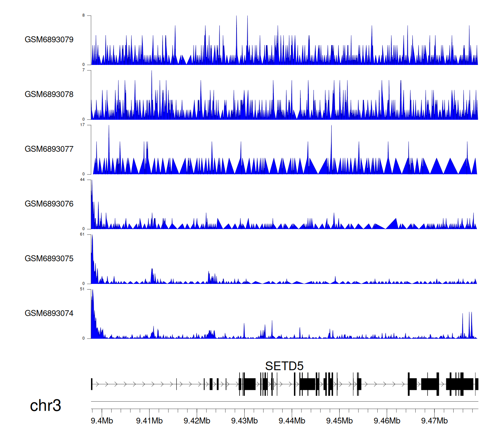Screen dimensions: 504x444
Task: Click the 9.46Mb coordinate label
Action: point(387,421)
